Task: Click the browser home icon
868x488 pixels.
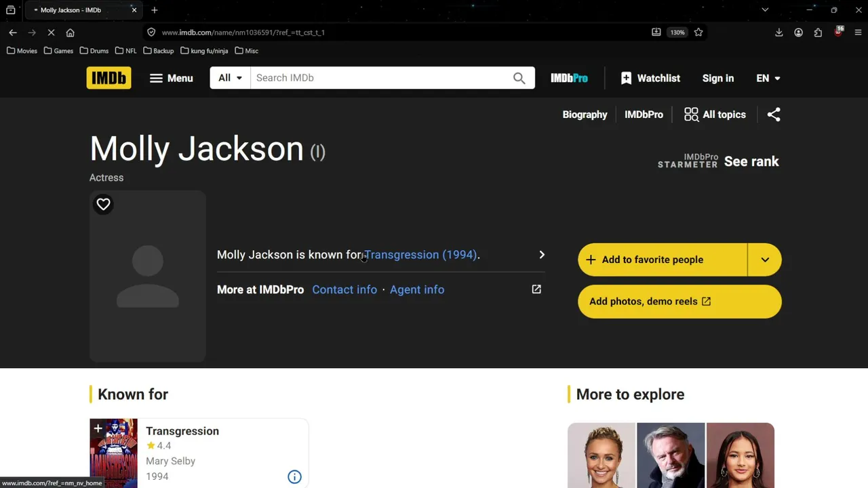Action: pyautogui.click(x=70, y=33)
